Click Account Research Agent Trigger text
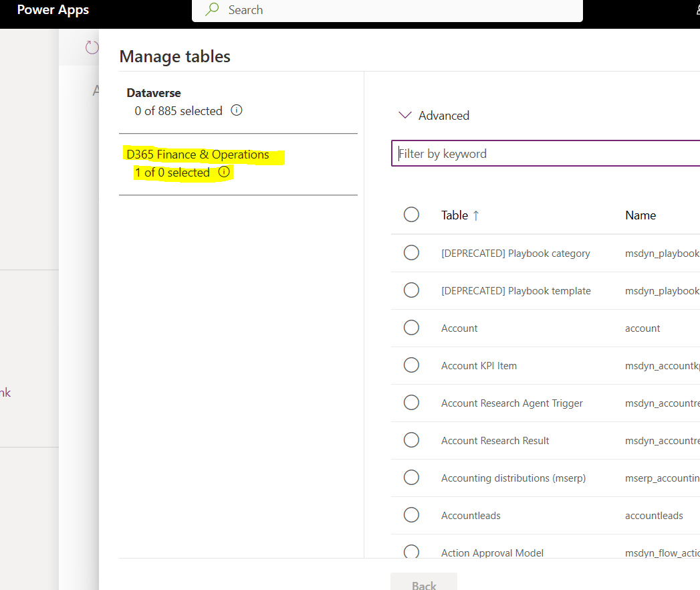 [x=512, y=403]
